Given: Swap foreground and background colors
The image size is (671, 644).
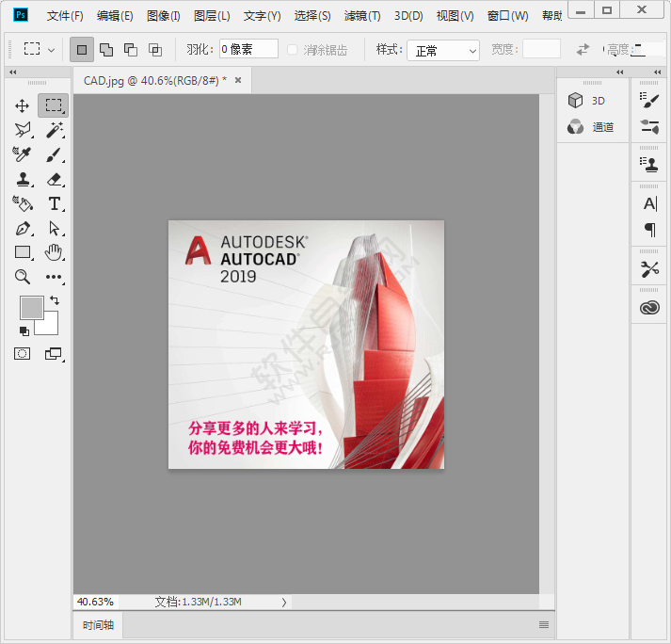Looking at the screenshot, I should (55, 300).
